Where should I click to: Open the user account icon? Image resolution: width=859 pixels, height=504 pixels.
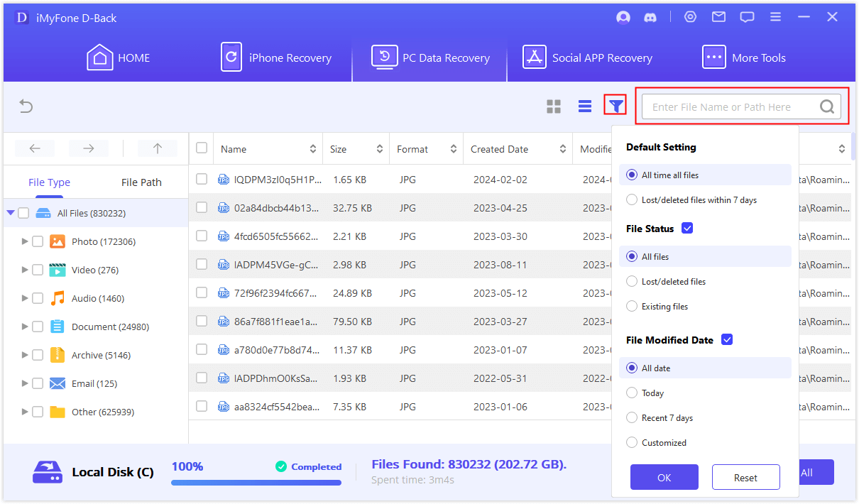click(x=623, y=17)
